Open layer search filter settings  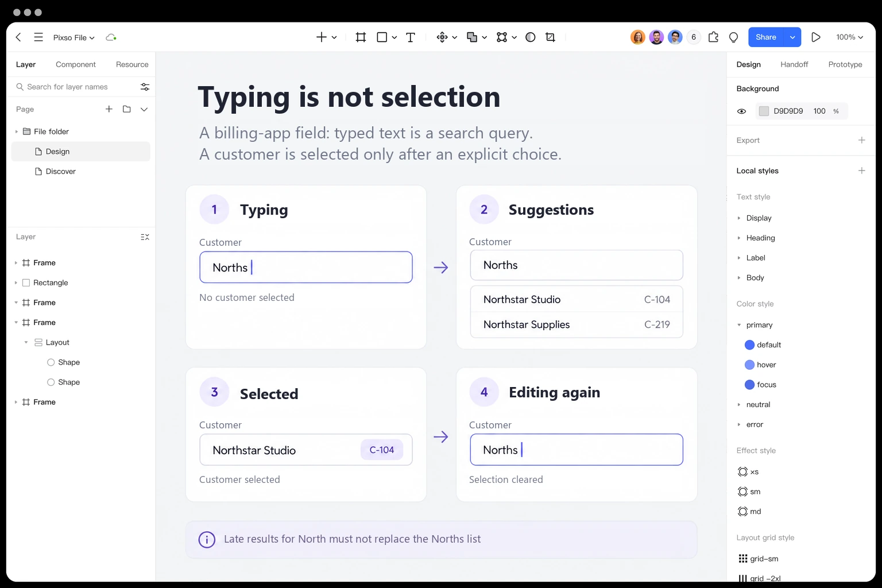145,87
